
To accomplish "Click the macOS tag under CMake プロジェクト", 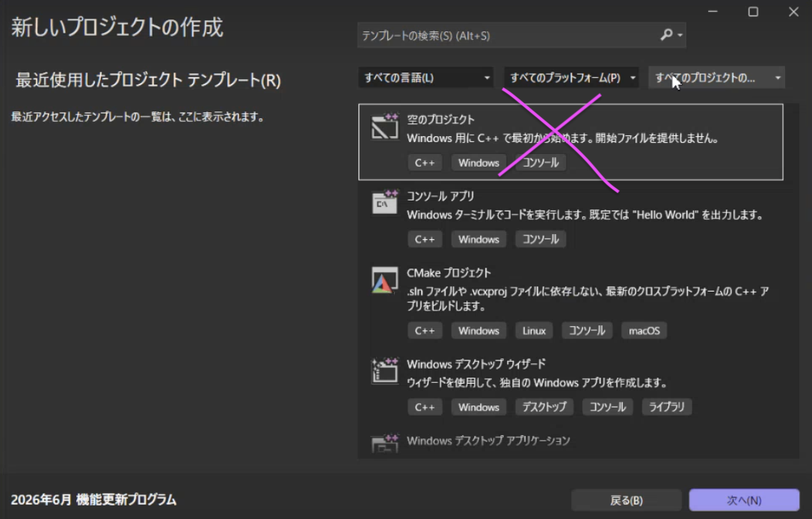I will pyautogui.click(x=645, y=331).
